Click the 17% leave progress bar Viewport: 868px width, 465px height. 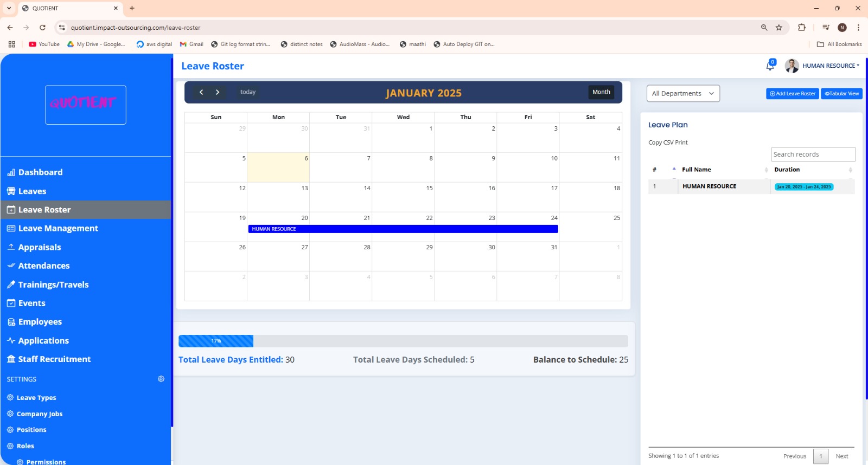point(216,341)
